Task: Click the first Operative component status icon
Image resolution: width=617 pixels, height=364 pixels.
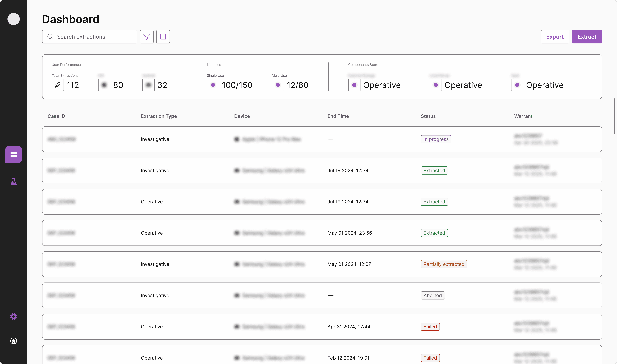Action: pyautogui.click(x=354, y=85)
